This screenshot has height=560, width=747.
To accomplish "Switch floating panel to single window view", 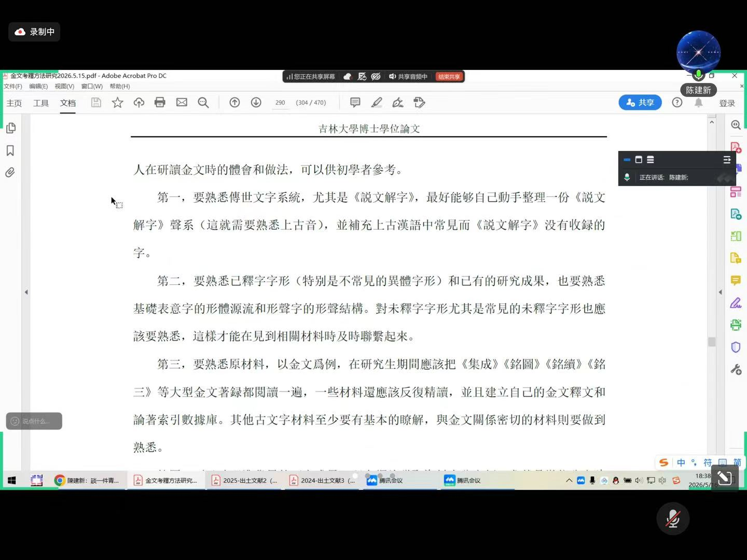I will tap(639, 160).
